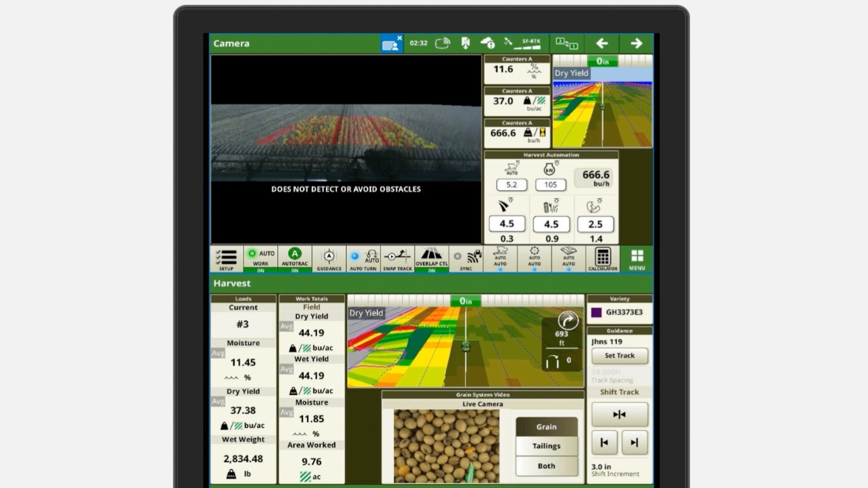Open the cloud sync warning icon

tap(487, 43)
